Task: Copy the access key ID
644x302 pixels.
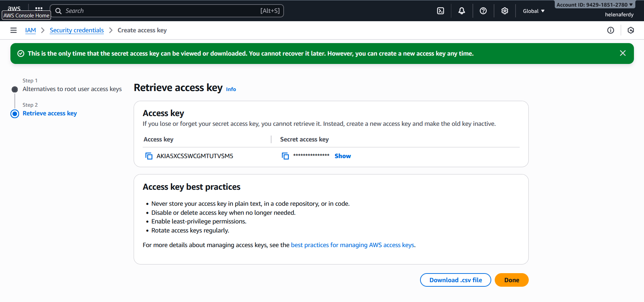Action: [149, 156]
